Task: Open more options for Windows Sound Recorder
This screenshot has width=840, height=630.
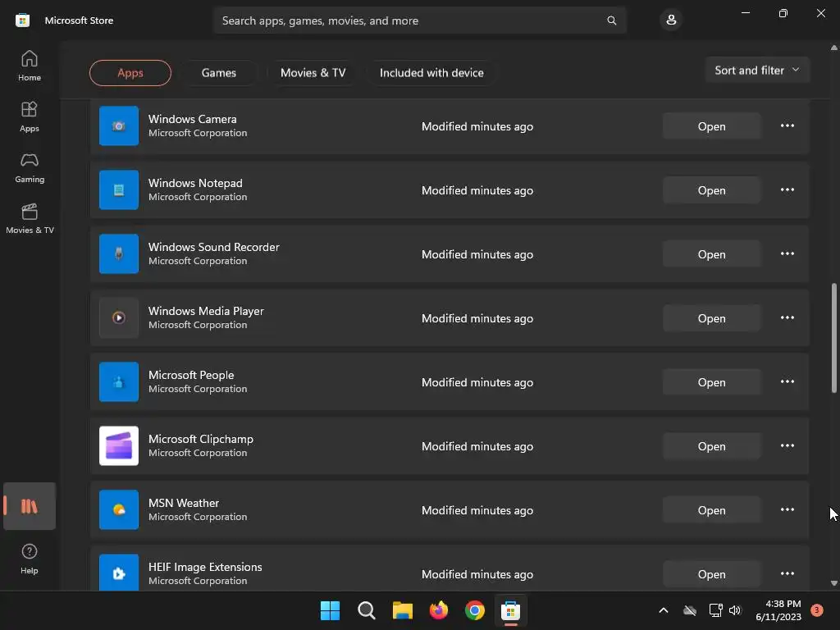Action: pos(787,254)
